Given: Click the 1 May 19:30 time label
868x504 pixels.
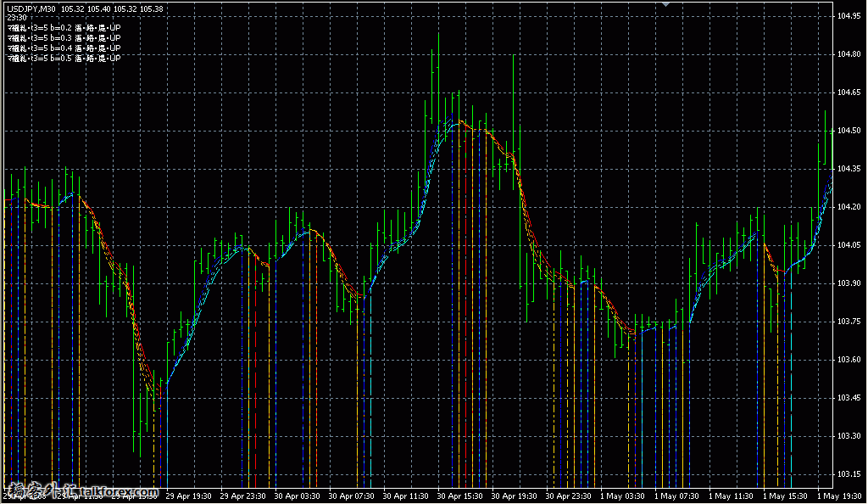Looking at the screenshot, I should click(839, 496).
